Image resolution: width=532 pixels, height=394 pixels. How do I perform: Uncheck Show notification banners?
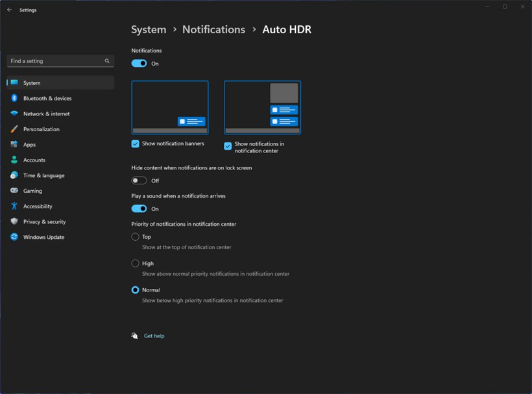pyautogui.click(x=135, y=143)
